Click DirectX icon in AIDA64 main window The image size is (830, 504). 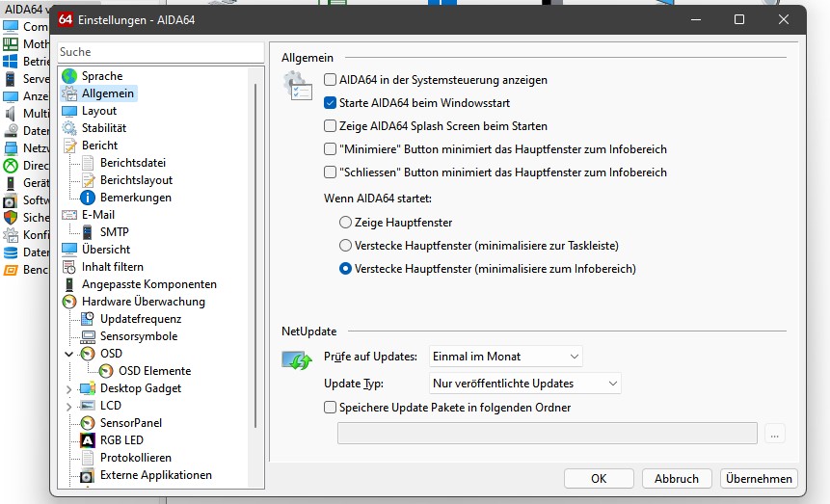pyautogui.click(x=10, y=166)
